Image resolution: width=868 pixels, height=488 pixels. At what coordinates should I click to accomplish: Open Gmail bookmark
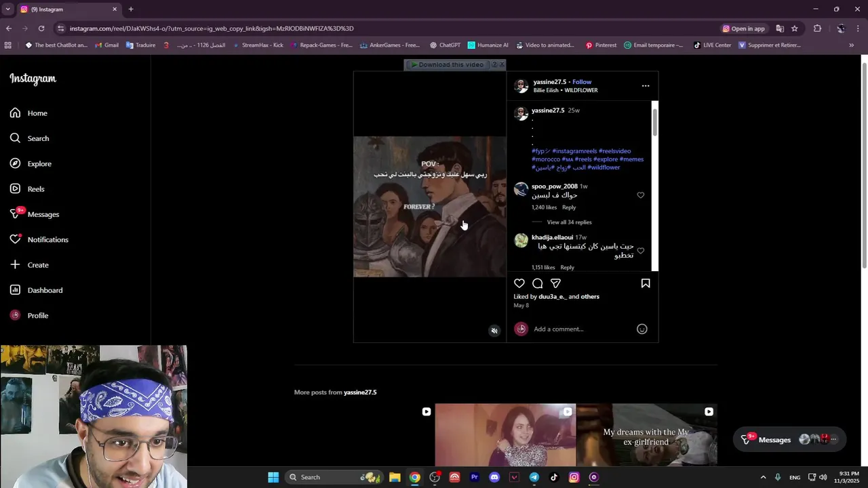(106, 45)
